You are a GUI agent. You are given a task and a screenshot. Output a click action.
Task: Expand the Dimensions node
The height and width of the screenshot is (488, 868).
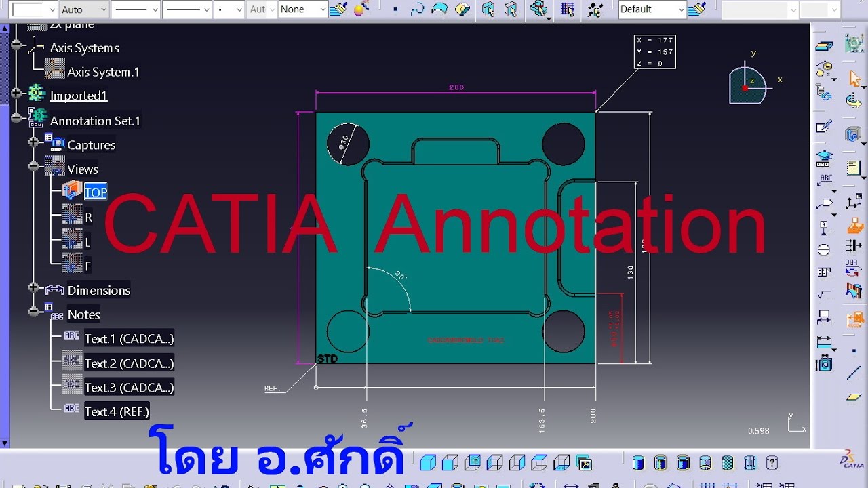pyautogui.click(x=34, y=287)
